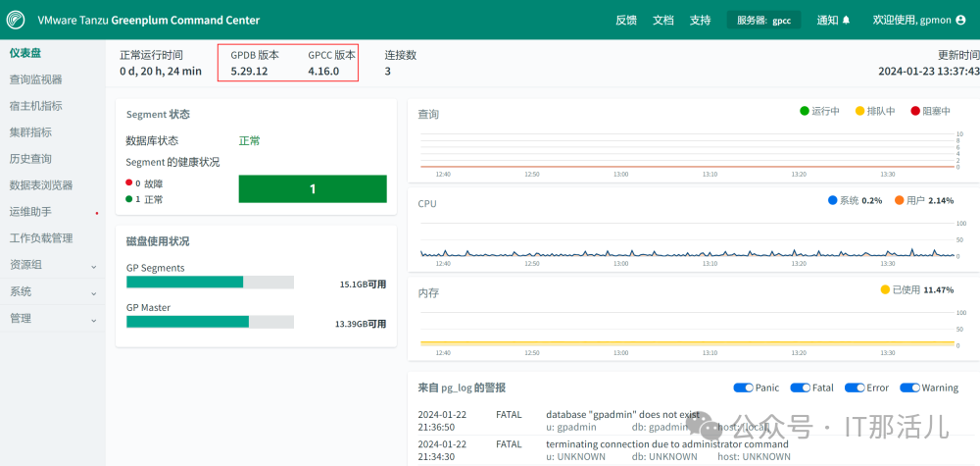Click the 内存 usage chart line
Viewport: 980px width, 466px height.
pyautogui.click(x=686, y=342)
